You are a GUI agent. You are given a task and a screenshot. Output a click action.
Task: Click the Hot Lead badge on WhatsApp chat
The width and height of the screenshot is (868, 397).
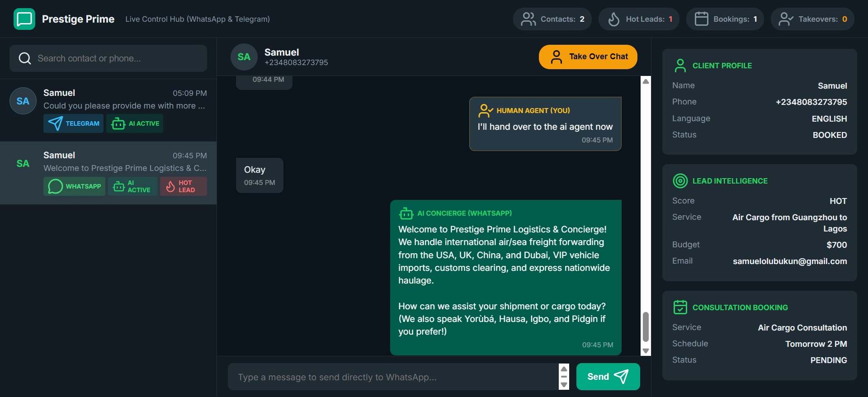point(183,186)
